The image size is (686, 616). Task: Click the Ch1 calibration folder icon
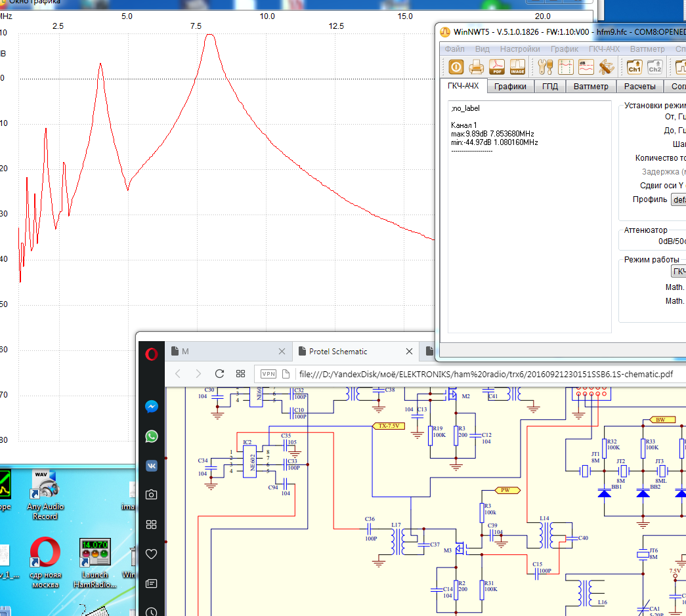pos(634,68)
